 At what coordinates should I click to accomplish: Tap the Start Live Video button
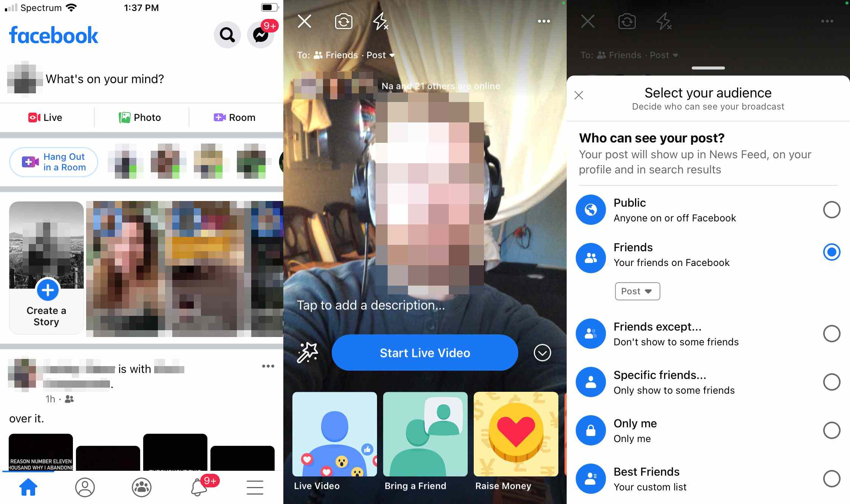425,353
